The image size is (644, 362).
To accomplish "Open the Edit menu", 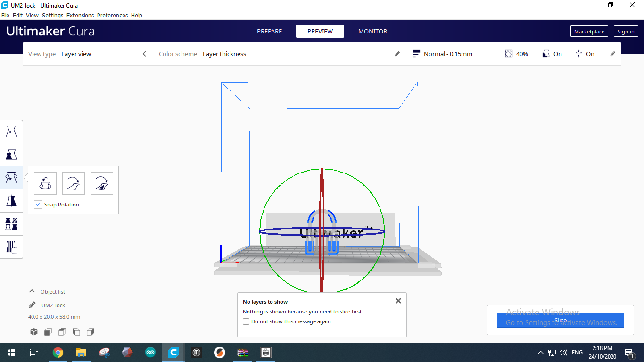I will click(17, 16).
